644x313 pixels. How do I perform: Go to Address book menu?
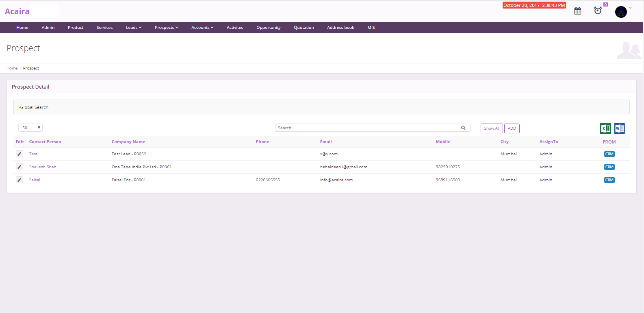click(340, 28)
